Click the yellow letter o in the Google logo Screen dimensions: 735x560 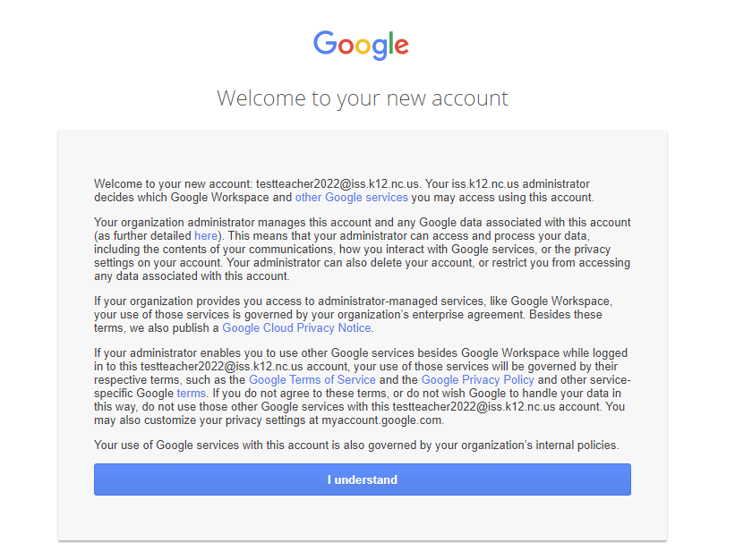click(x=363, y=47)
